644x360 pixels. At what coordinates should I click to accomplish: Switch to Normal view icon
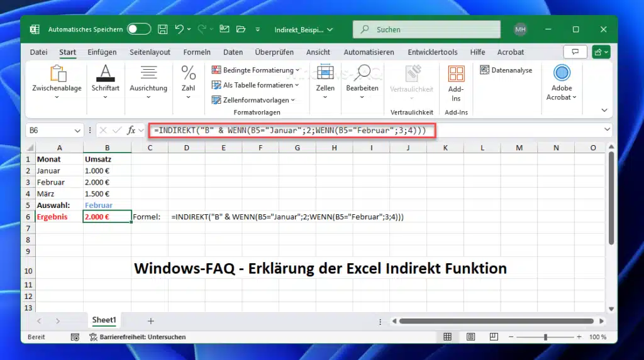pos(447,337)
